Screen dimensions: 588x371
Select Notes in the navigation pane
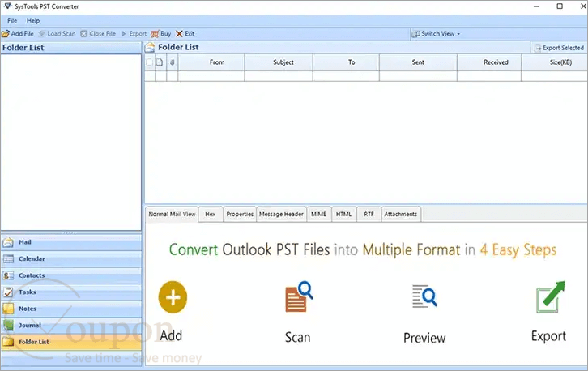[71, 309]
